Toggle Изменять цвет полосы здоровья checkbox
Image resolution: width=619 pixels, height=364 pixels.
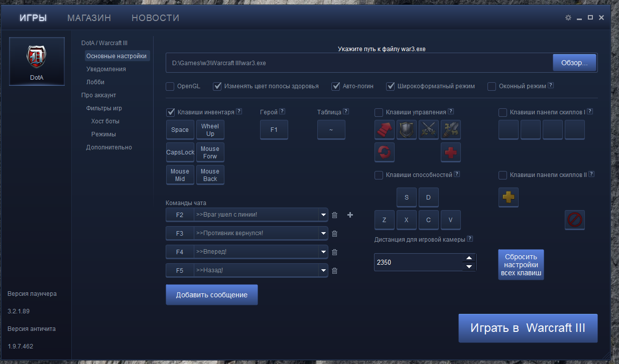[x=217, y=86]
